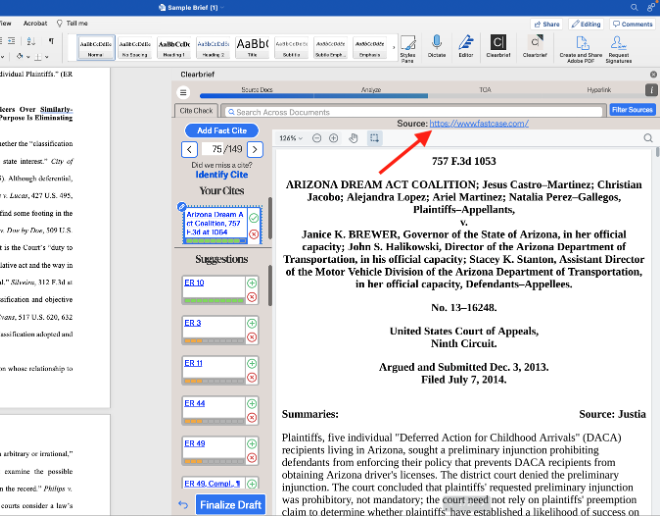The image size is (660, 516).
Task: Go to next citation arrow
Action: [255, 149]
